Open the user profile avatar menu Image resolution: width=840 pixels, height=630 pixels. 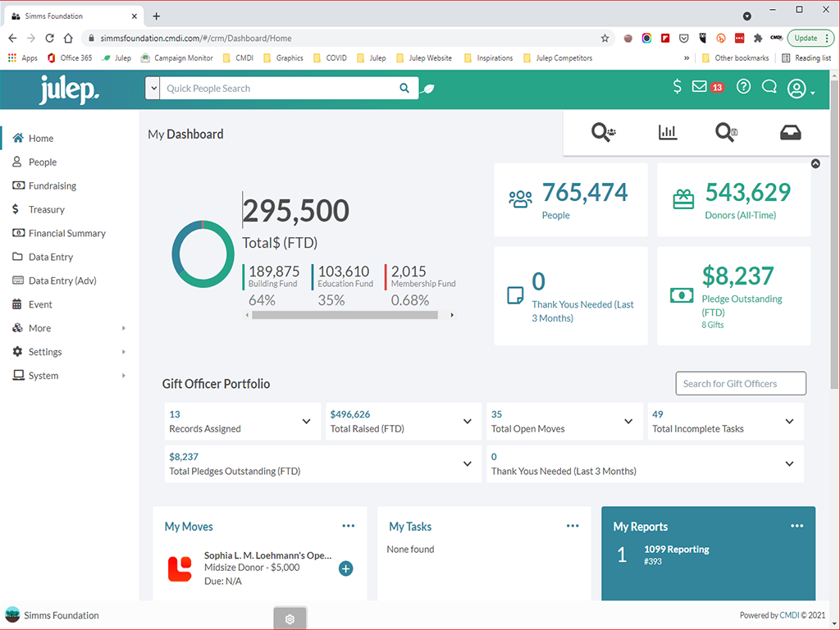801,89
